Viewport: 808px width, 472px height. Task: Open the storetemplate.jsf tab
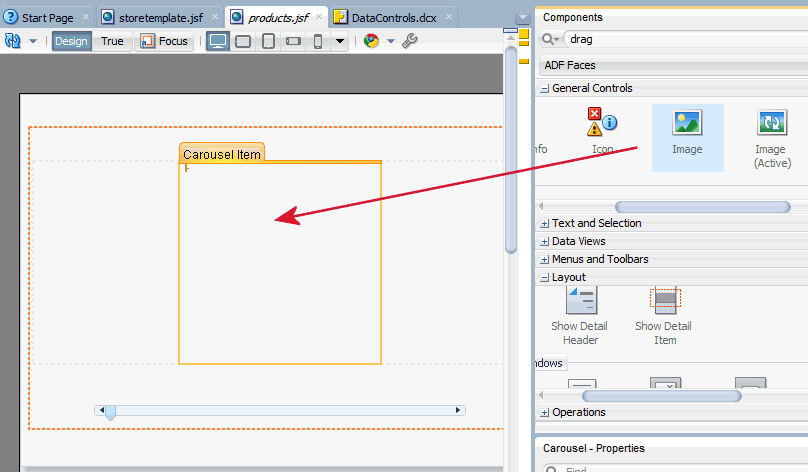tap(161, 18)
